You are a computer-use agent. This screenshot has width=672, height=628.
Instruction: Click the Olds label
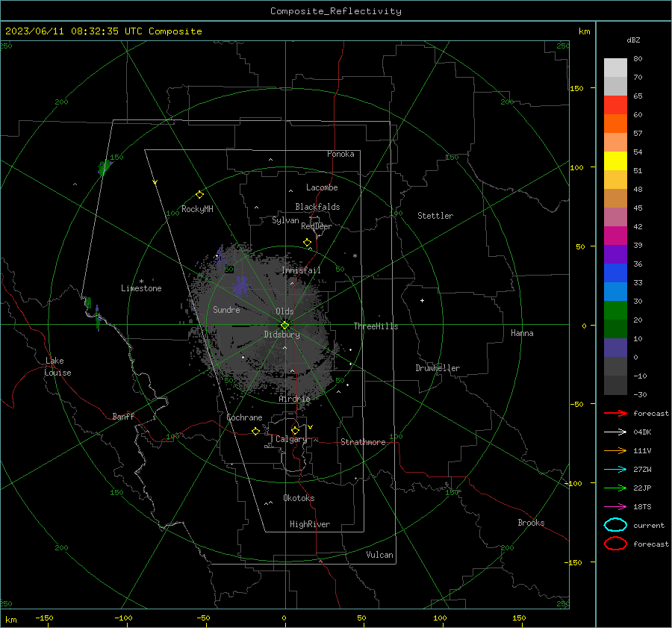coord(284,311)
